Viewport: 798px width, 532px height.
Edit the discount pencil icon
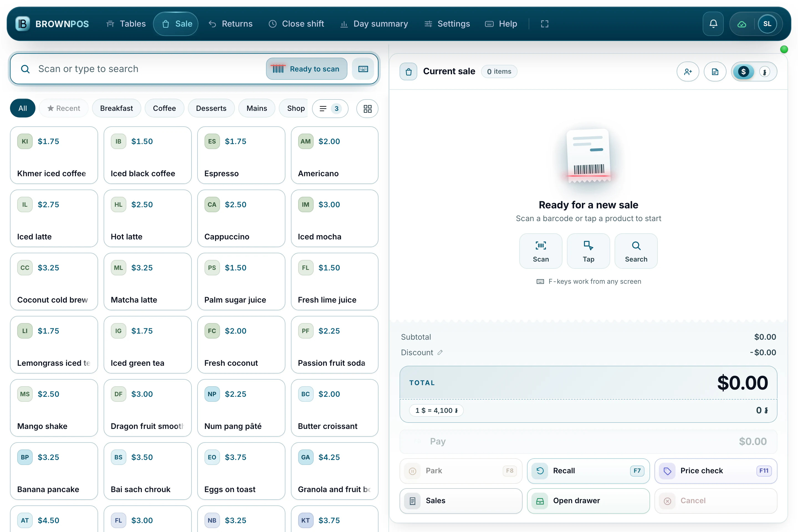(x=440, y=352)
